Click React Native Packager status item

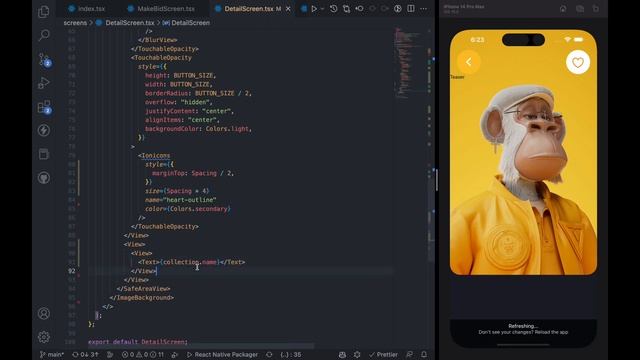[x=222, y=355]
